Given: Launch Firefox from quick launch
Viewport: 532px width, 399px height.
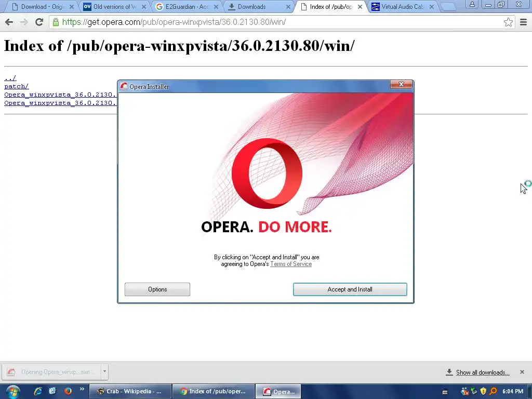Looking at the screenshot, I should pyautogui.click(x=68, y=391).
